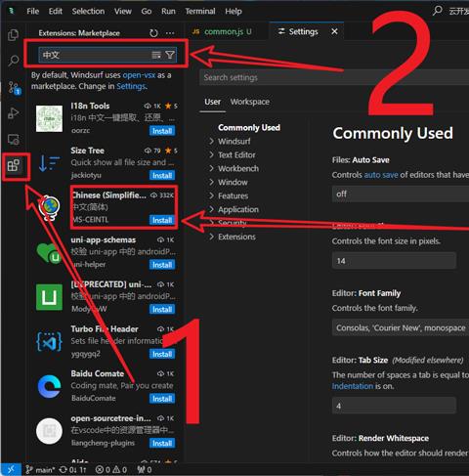Viewport: 469px width, 476px height.
Task: Open Source Control view in activity bar
Action: pyautogui.click(x=14, y=87)
